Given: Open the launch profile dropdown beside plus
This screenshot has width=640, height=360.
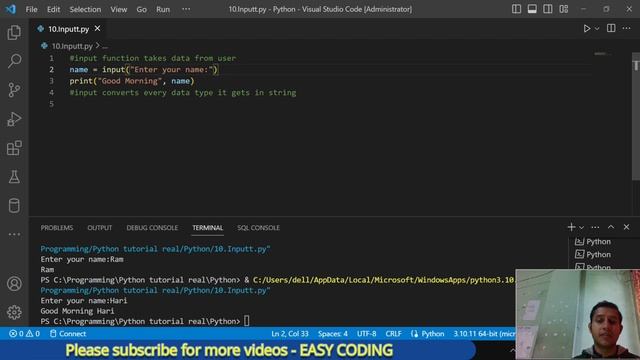Looking at the screenshot, I should pos(582,227).
